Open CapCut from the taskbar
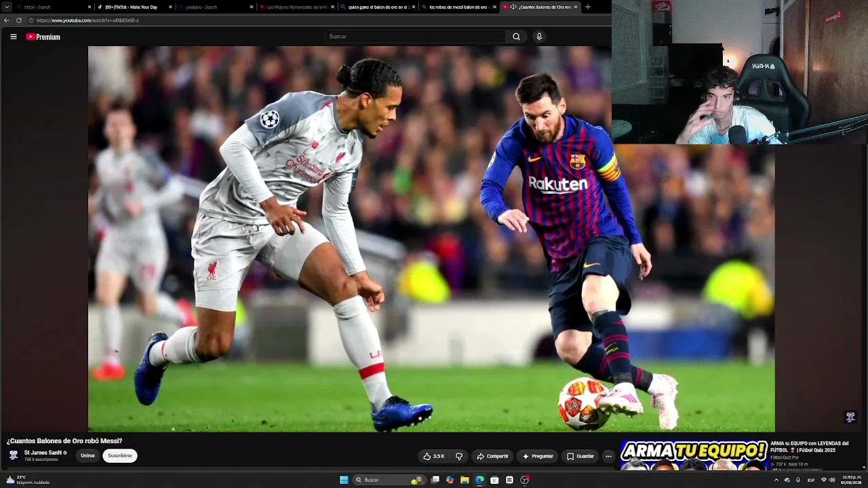 pyautogui.click(x=509, y=480)
